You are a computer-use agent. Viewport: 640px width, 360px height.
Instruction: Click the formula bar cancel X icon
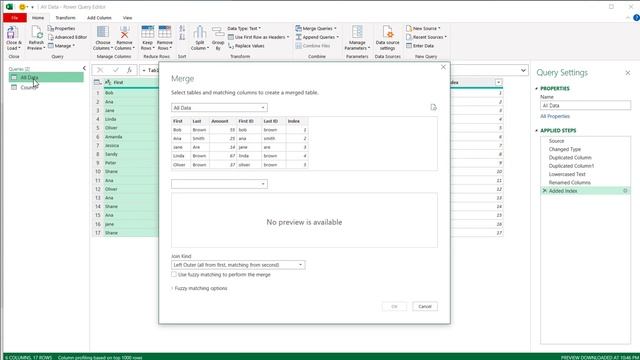click(100, 70)
